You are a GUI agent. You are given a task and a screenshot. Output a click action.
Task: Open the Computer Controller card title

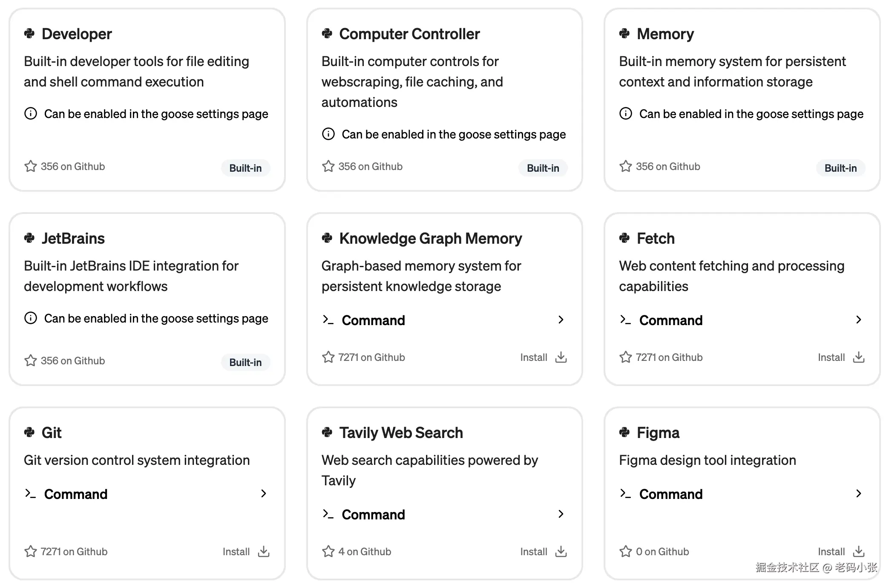tap(409, 34)
